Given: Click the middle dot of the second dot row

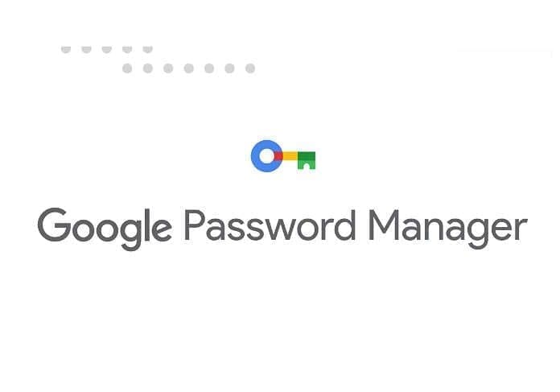Looking at the screenshot, I should [188, 68].
